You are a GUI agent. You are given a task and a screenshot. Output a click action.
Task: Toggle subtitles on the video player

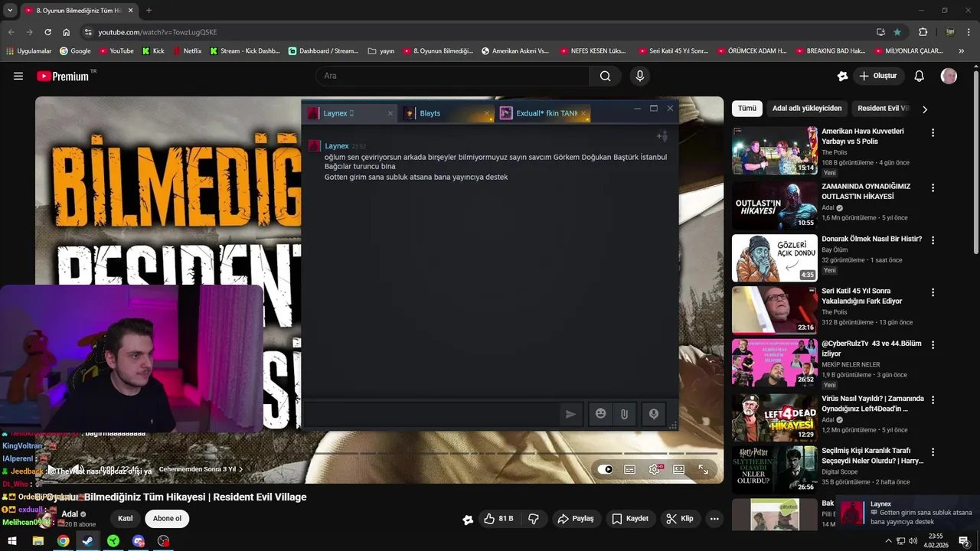(629, 469)
